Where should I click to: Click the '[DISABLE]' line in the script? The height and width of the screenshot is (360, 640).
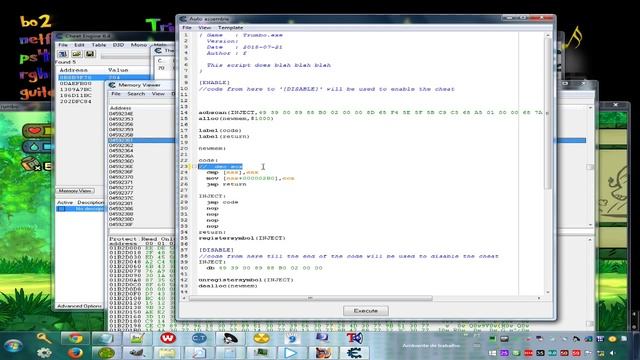[216, 250]
